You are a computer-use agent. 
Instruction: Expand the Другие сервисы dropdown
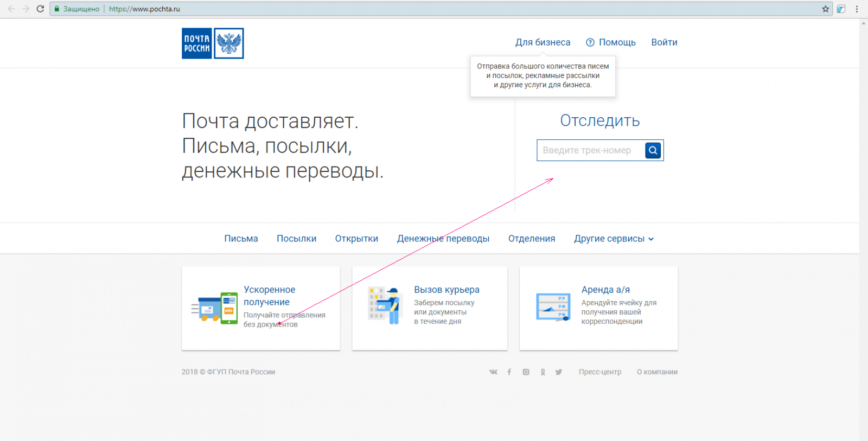[614, 239]
